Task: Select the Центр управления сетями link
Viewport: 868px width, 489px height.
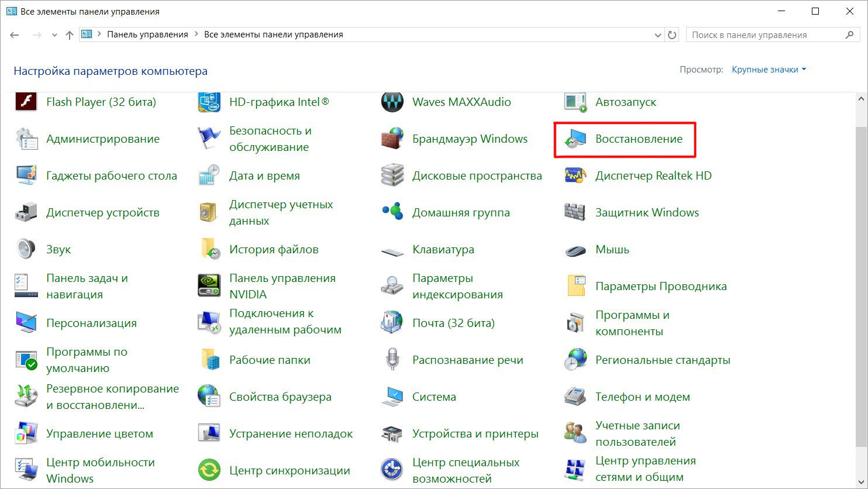Action: pyautogui.click(x=646, y=470)
